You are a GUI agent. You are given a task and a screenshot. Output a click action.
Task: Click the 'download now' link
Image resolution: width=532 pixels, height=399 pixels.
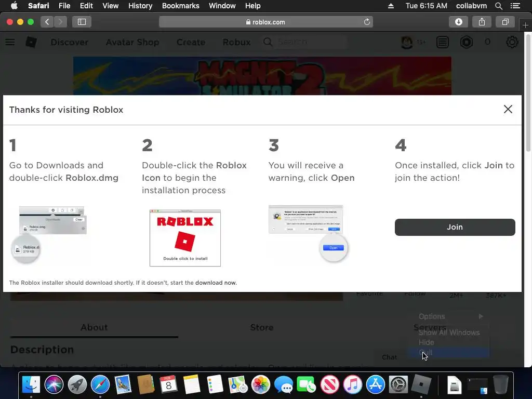click(216, 283)
